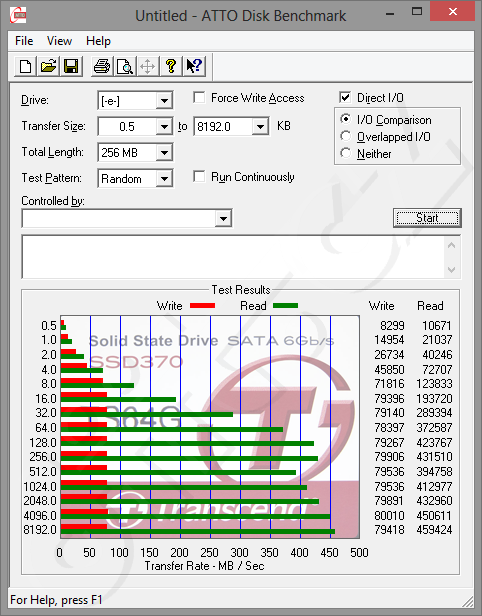
Task: Click the Transfer Rate - MB / Sec label
Action: pyautogui.click(x=204, y=566)
